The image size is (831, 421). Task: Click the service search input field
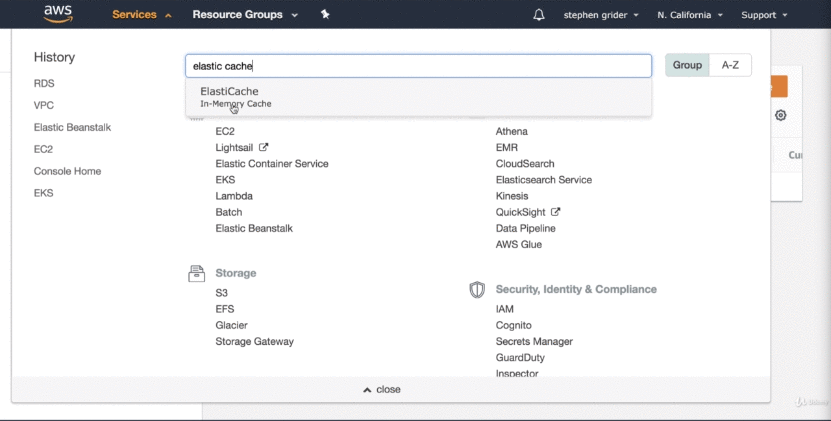click(x=418, y=66)
